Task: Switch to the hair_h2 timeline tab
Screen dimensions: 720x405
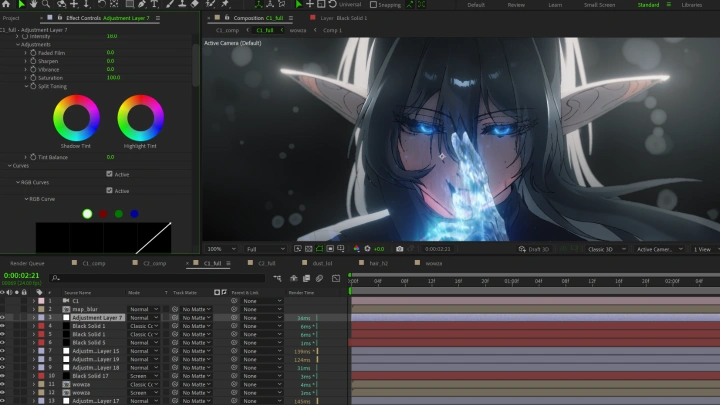Action: 378,264
